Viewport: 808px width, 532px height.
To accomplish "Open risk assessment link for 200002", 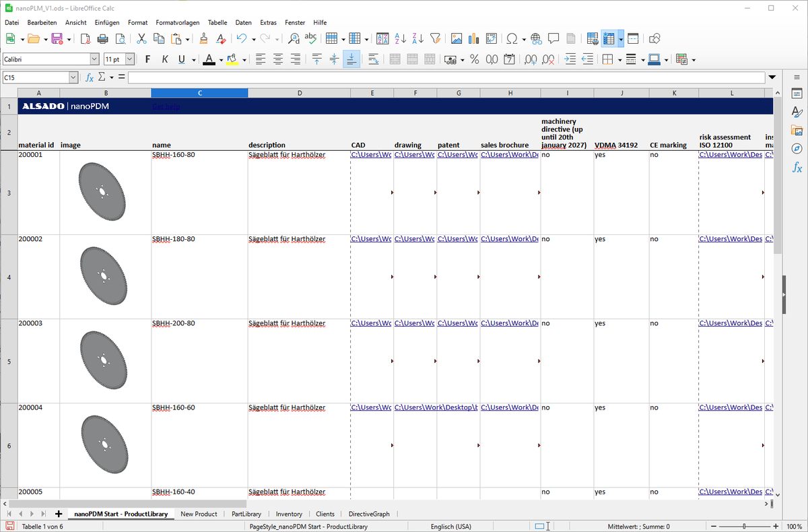I will [x=731, y=239].
